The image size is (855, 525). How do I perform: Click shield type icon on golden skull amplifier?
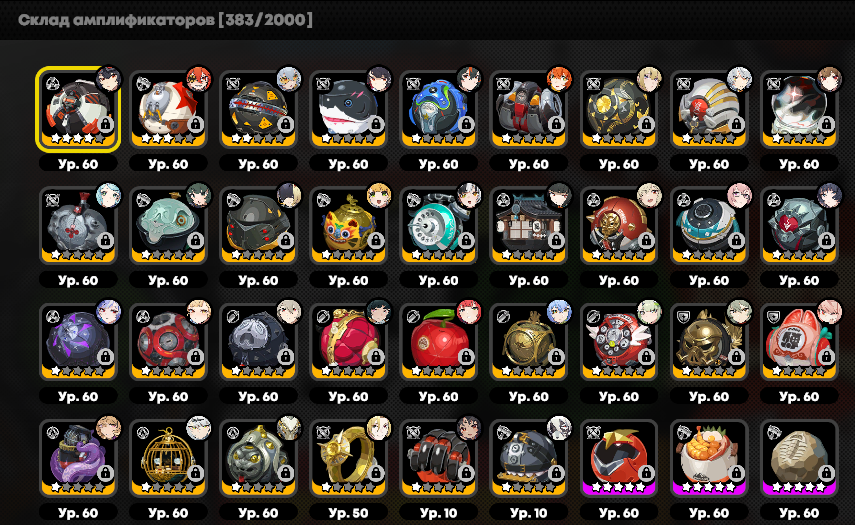[683, 316]
